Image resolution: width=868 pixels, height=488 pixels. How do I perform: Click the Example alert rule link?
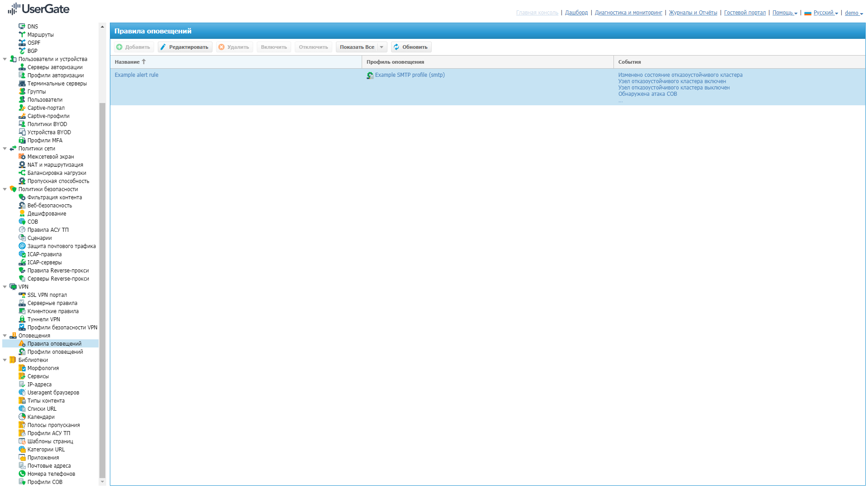point(137,75)
